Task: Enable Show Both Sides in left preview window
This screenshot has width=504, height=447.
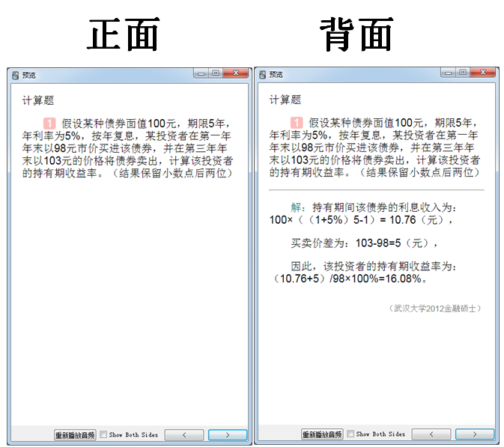Action: tap(103, 434)
